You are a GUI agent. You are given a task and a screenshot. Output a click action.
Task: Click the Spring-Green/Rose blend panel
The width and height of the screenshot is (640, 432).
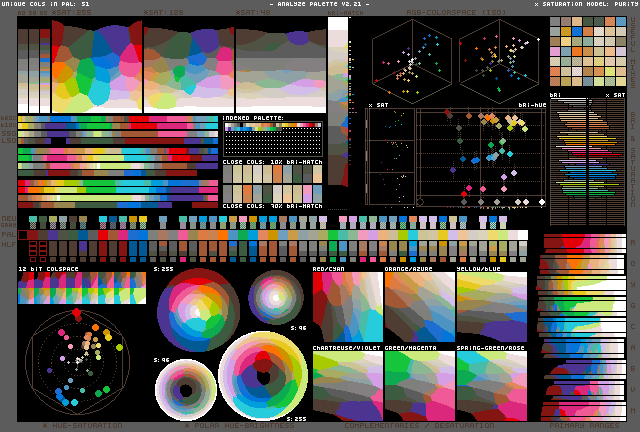[x=491, y=386]
